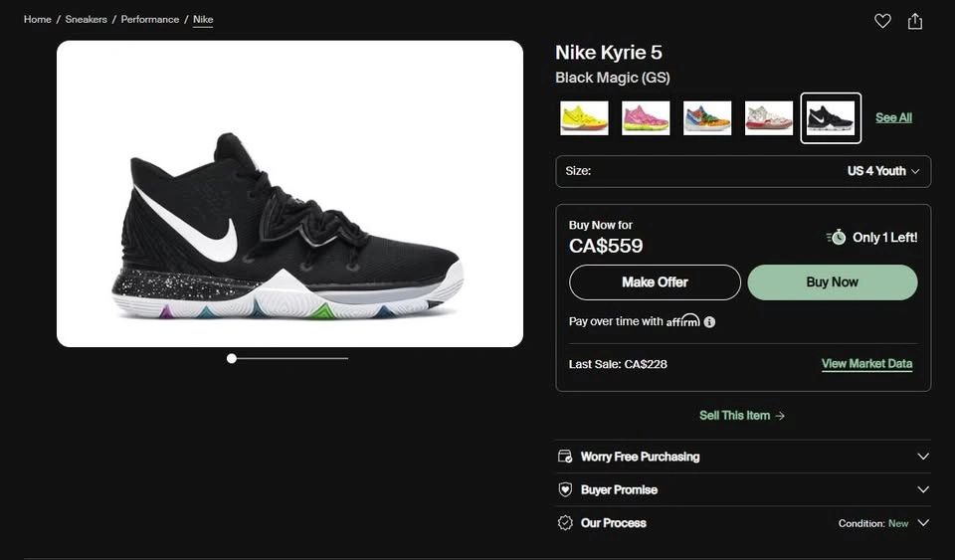Click the Pay over time with text

point(616,321)
